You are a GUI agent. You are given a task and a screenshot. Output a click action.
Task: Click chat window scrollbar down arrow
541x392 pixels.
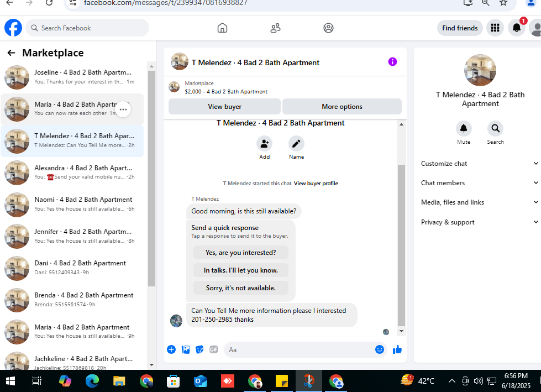401,331
